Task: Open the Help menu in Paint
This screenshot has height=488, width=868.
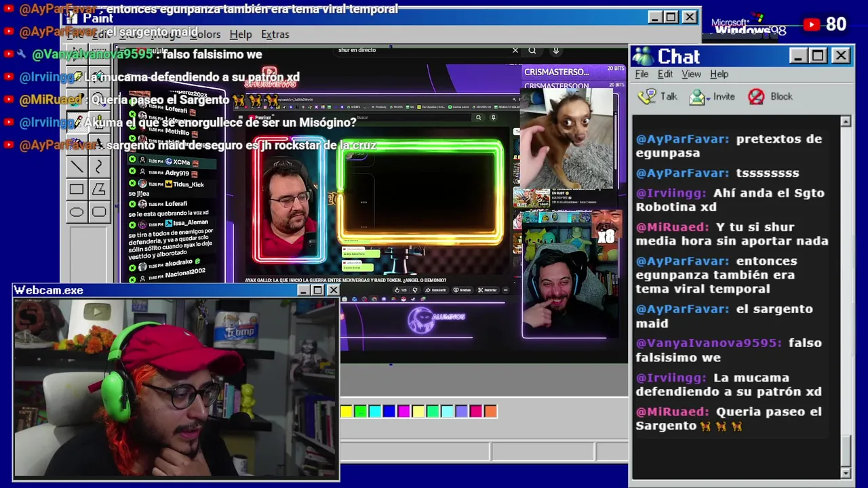Action: point(240,34)
